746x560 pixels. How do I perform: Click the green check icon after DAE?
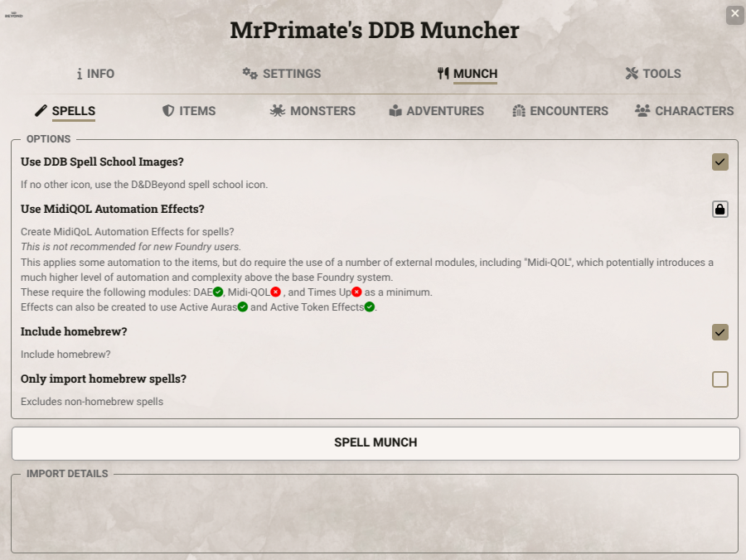(x=218, y=292)
